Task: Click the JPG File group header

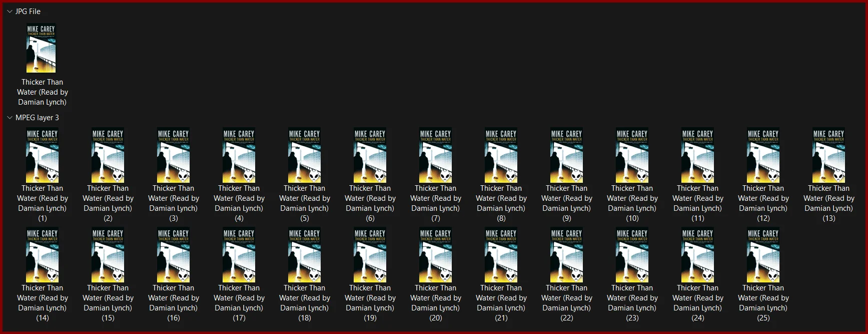Action: 28,12
